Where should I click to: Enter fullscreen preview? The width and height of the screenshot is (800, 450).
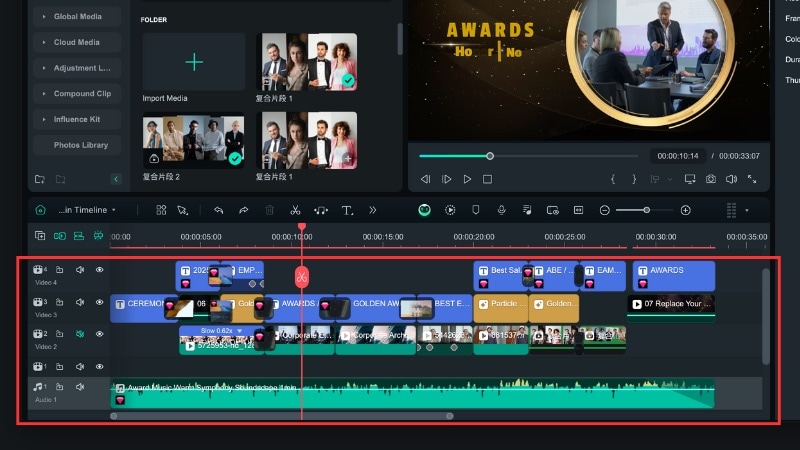pyautogui.click(x=752, y=179)
